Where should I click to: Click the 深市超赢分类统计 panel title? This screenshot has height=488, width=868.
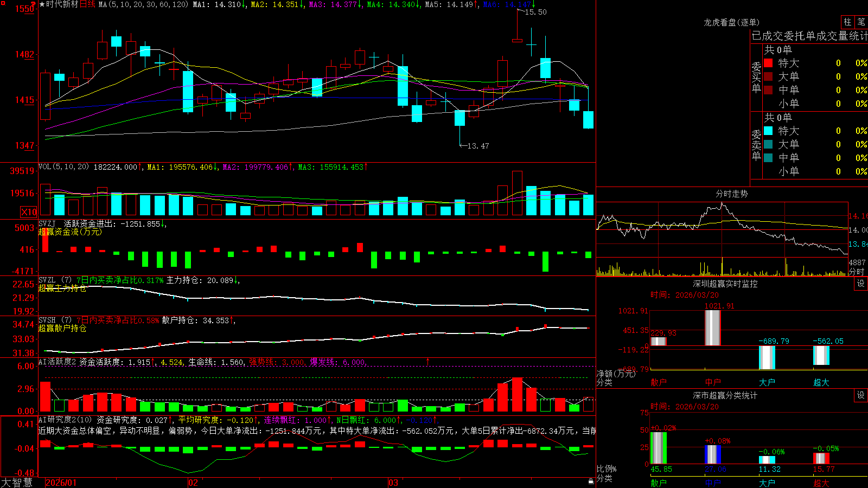pyautogui.click(x=725, y=395)
